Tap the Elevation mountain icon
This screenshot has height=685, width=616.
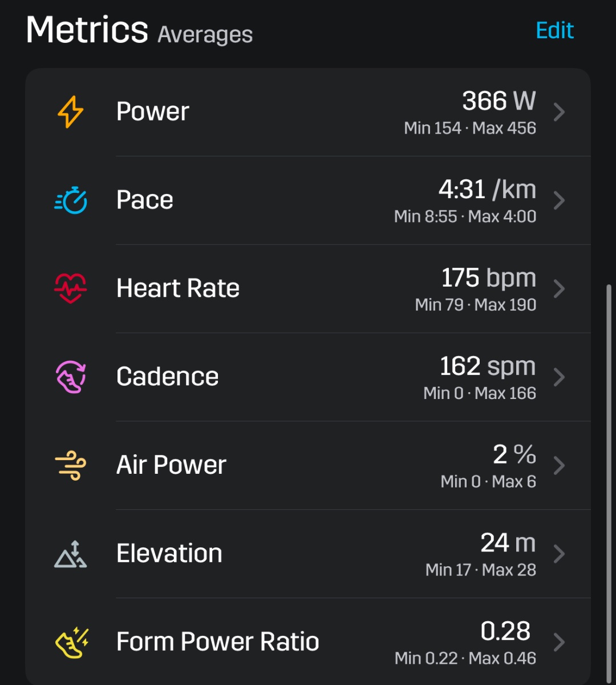pyautogui.click(x=71, y=554)
